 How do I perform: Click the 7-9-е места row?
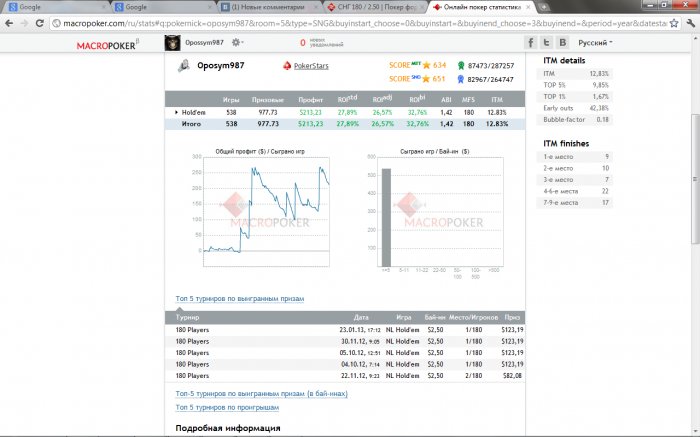[x=575, y=203]
